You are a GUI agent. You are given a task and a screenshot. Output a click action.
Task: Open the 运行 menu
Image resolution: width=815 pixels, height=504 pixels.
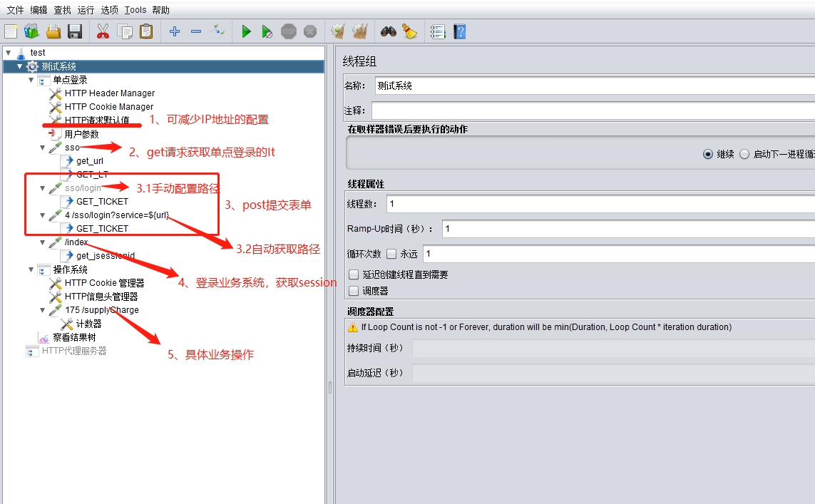pos(85,9)
